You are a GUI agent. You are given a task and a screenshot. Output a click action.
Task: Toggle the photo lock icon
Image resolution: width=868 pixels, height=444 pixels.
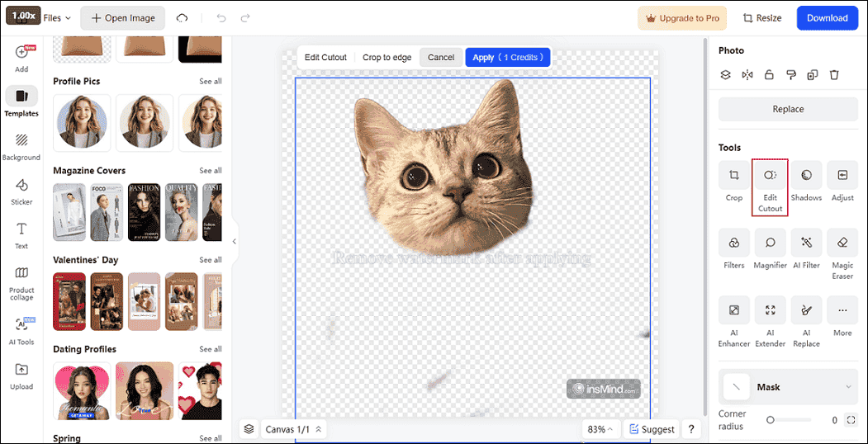click(x=769, y=74)
